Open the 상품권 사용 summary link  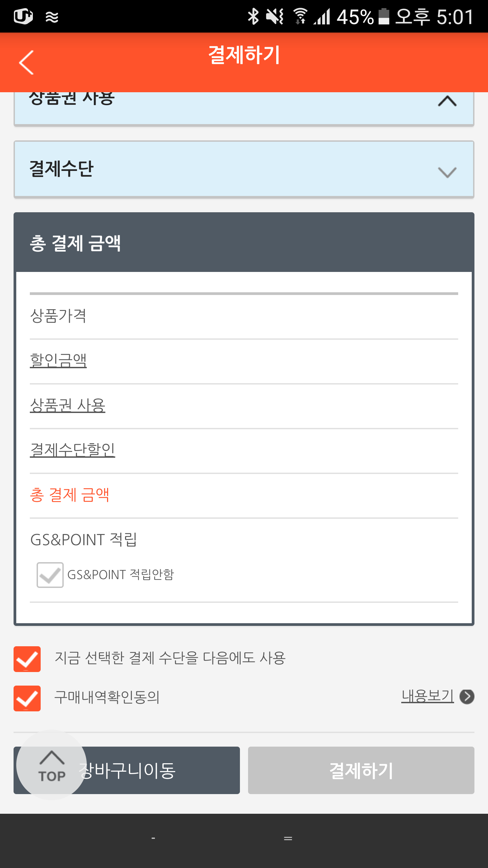68,405
